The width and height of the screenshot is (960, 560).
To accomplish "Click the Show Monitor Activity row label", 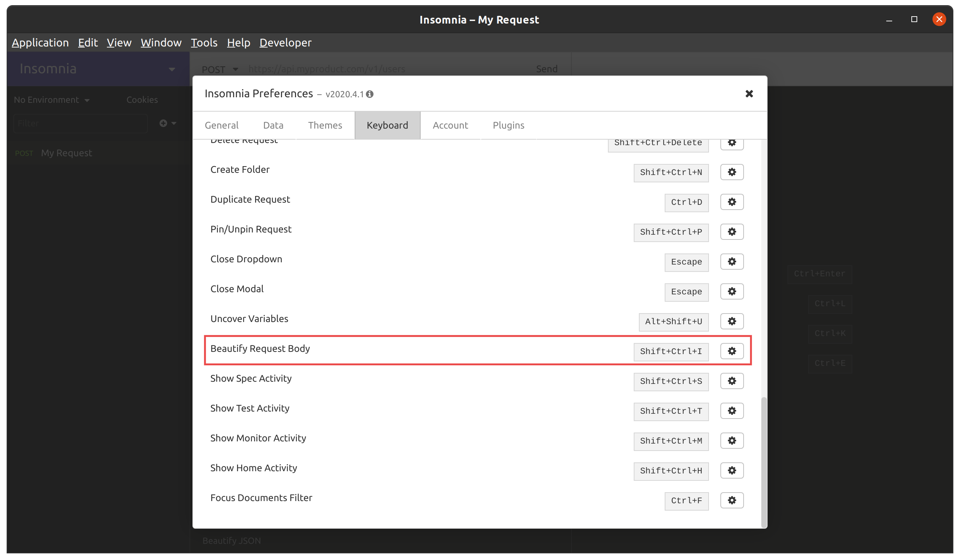I will pos(258,438).
